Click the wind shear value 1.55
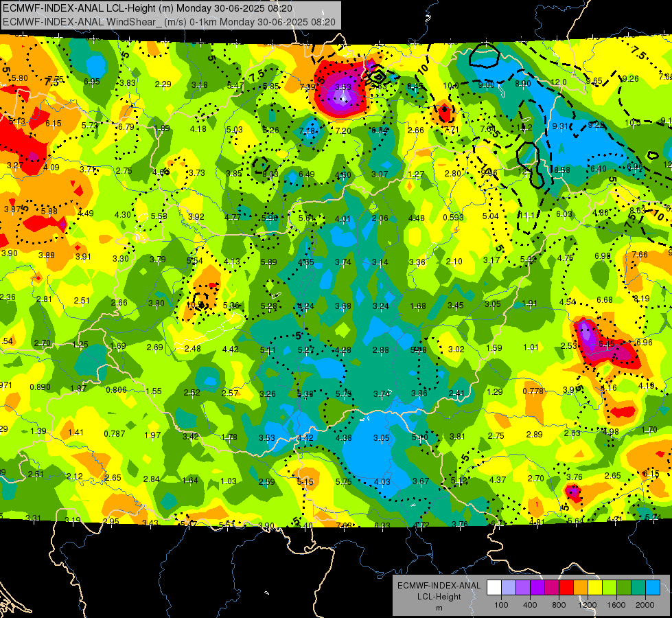Viewport: 672px width, 618px height. (154, 391)
